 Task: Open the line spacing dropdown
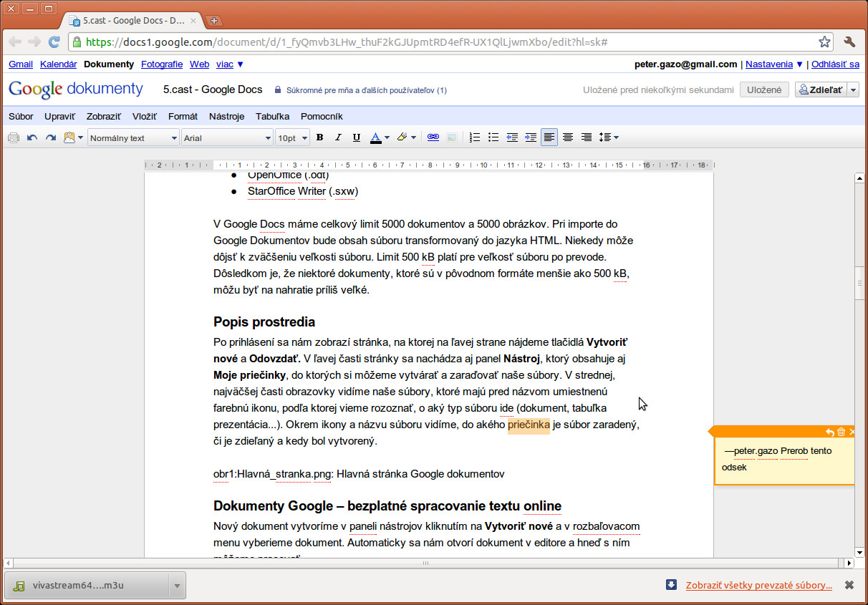click(609, 137)
